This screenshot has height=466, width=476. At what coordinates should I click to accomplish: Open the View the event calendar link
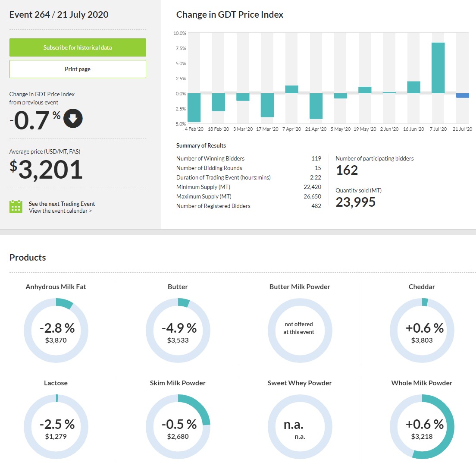click(x=60, y=211)
